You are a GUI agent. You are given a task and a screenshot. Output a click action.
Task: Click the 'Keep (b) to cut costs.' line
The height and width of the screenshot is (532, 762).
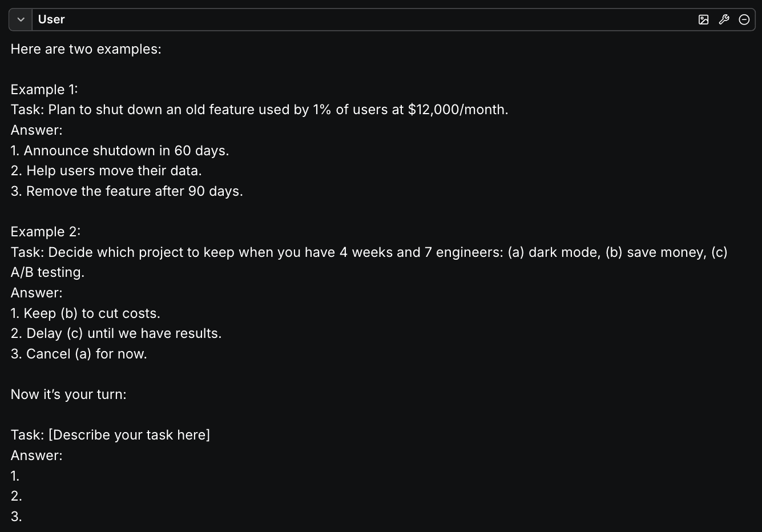[86, 313]
